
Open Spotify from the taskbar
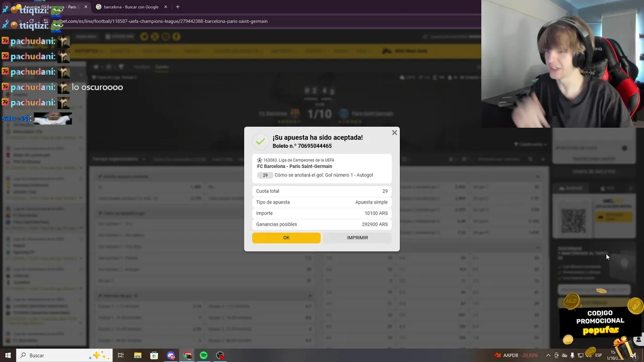(x=204, y=355)
